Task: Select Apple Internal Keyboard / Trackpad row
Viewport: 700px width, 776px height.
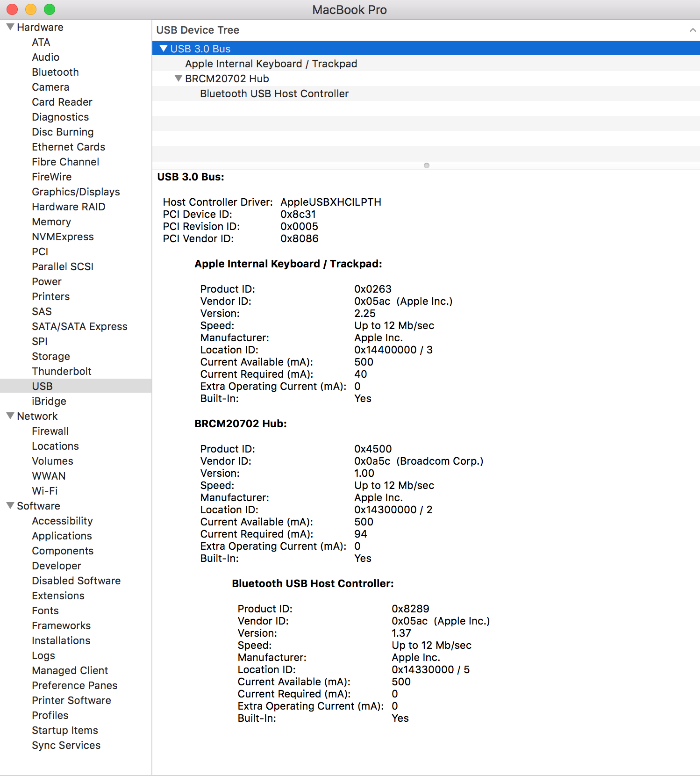Action: point(426,64)
